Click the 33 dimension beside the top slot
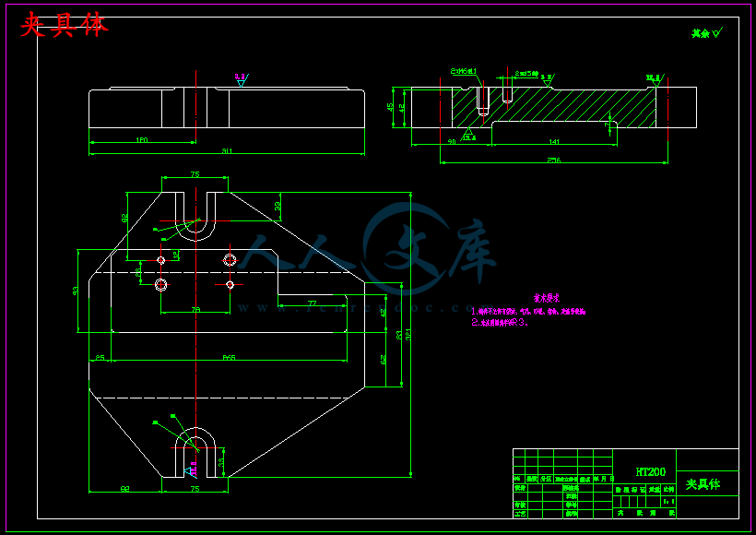756x535 pixels. pyautogui.click(x=278, y=206)
